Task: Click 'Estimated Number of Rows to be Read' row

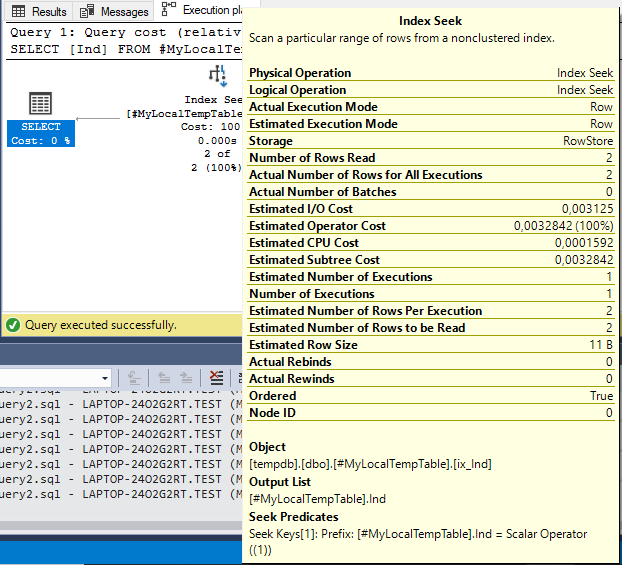Action: 431,328
